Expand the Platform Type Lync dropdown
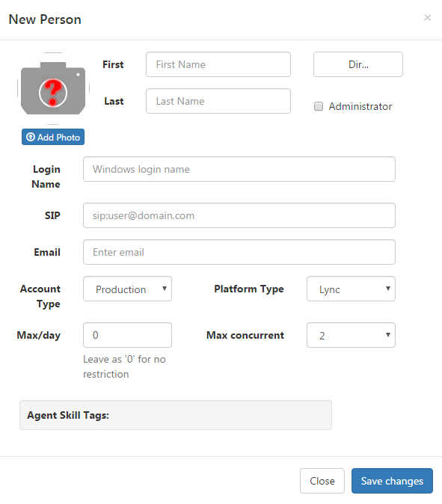 [351, 289]
